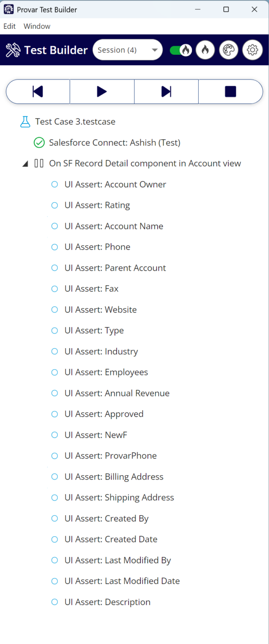Click the step-forward skip-to-end button
Screen dimensions: 269x644
click(x=166, y=92)
